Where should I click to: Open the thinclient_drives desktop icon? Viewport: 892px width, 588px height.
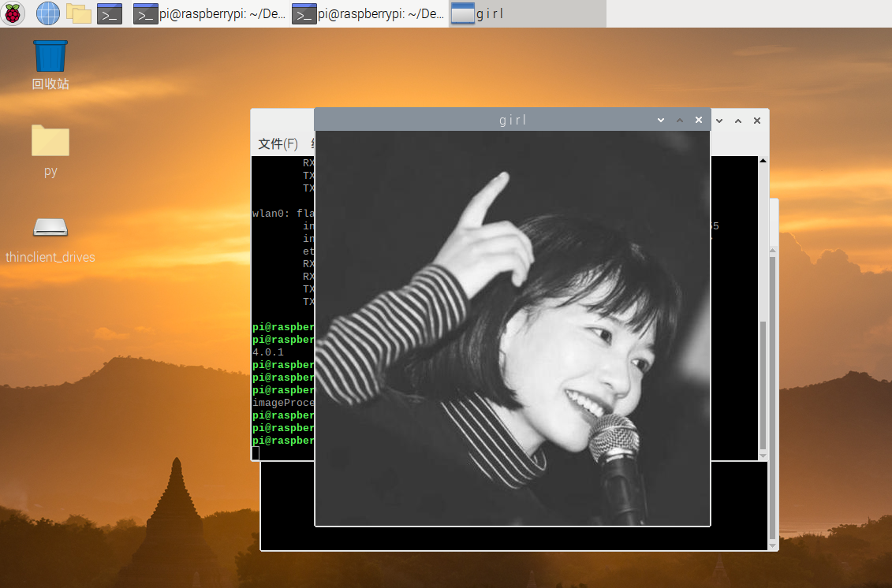[x=50, y=240]
